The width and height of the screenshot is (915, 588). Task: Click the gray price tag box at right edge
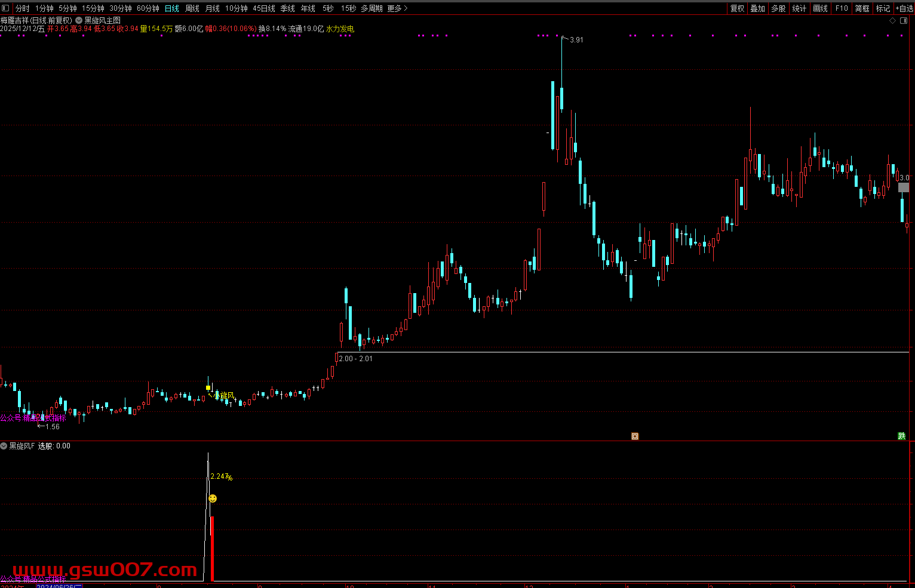[x=904, y=187]
